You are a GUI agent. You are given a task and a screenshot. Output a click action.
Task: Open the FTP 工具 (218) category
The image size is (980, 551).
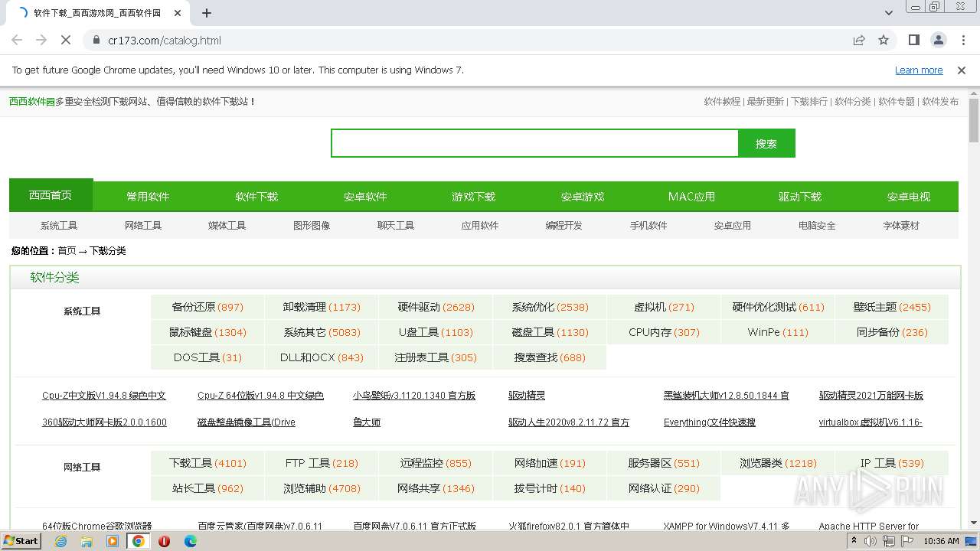[322, 463]
